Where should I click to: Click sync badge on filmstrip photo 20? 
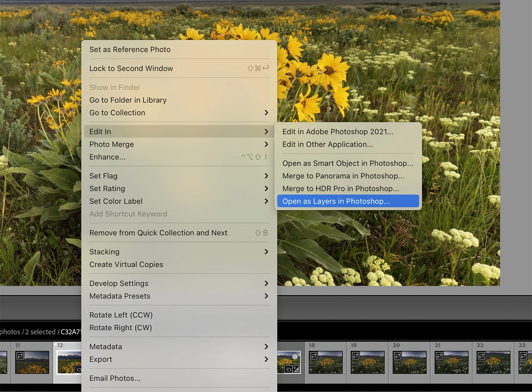click(397, 356)
